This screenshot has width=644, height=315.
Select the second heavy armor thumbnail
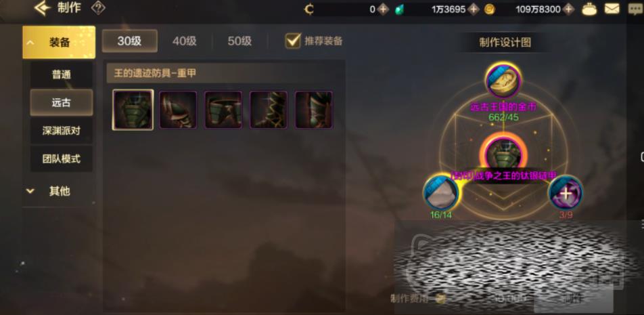point(178,110)
